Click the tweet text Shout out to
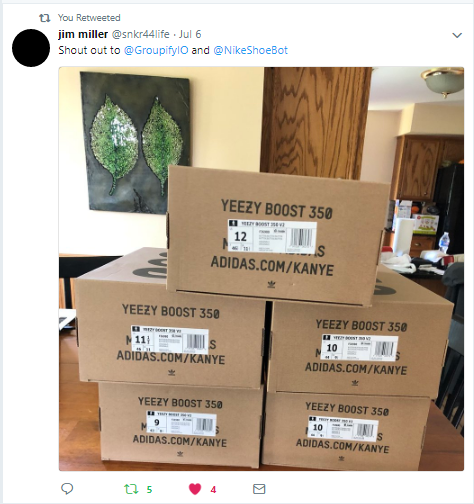474x504 pixels. point(89,50)
